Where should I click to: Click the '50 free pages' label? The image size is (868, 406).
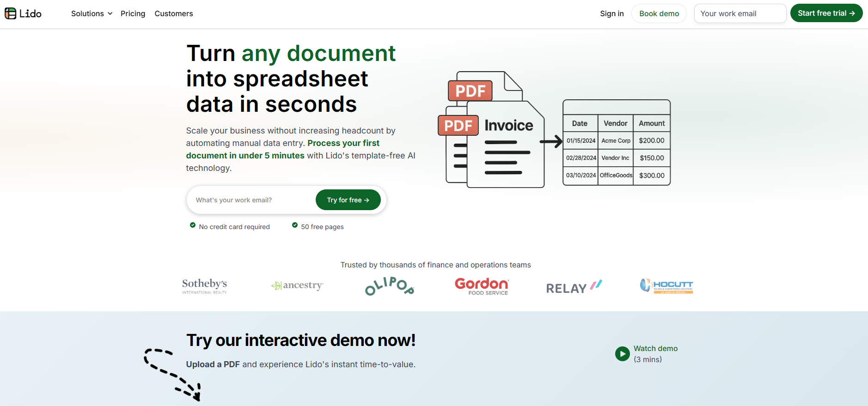322,227
